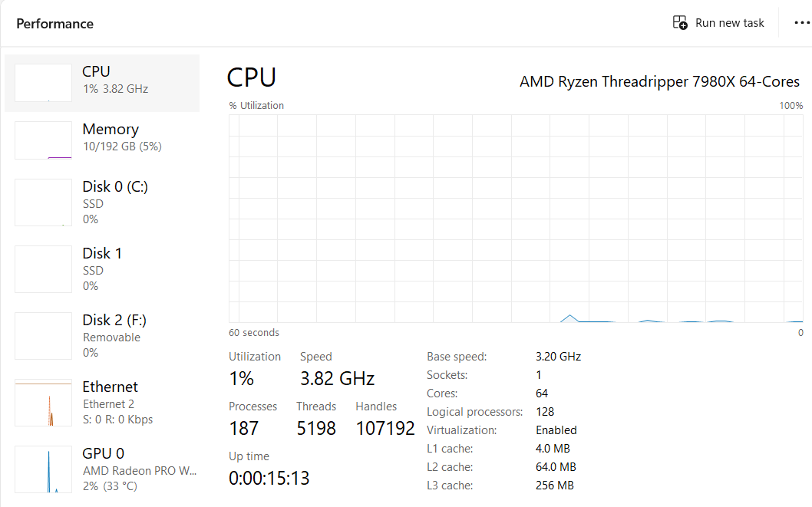Click the AMD Ryzen Threadripper processor name

(x=659, y=81)
